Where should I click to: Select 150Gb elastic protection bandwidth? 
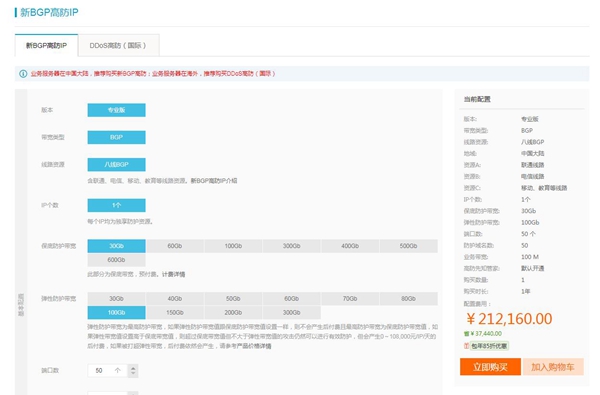tap(175, 313)
